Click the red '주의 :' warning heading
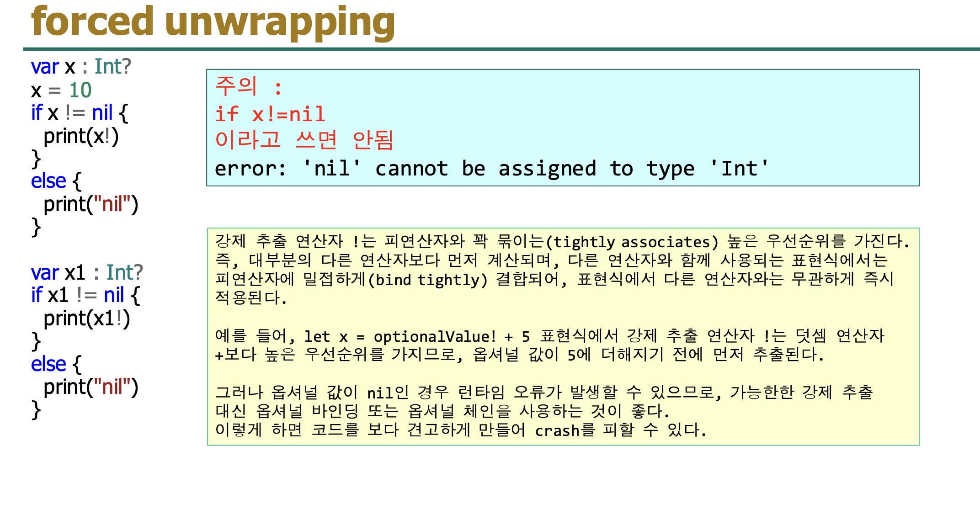The height and width of the screenshot is (520, 980). 248,86
